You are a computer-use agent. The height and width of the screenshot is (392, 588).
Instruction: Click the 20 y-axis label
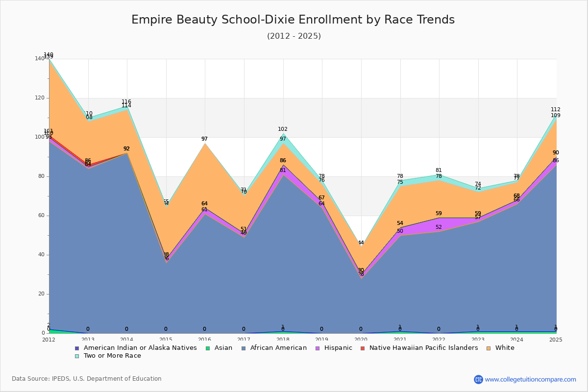(41, 294)
